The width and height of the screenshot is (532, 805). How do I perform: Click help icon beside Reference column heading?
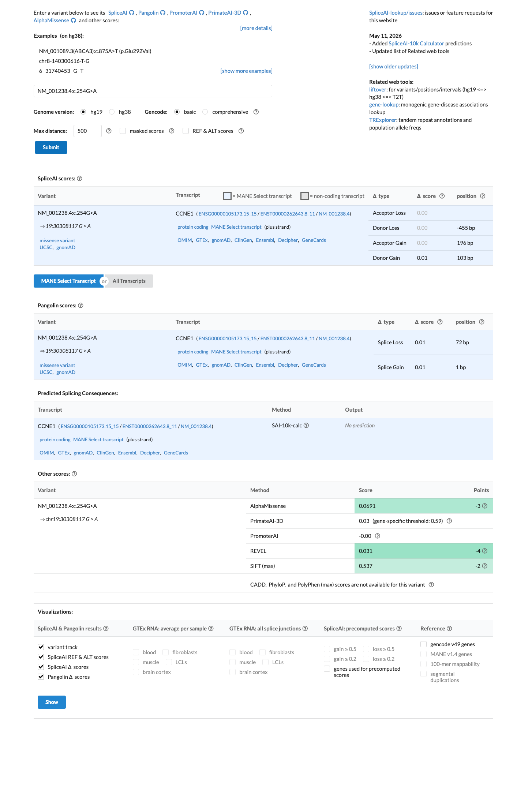click(x=450, y=629)
